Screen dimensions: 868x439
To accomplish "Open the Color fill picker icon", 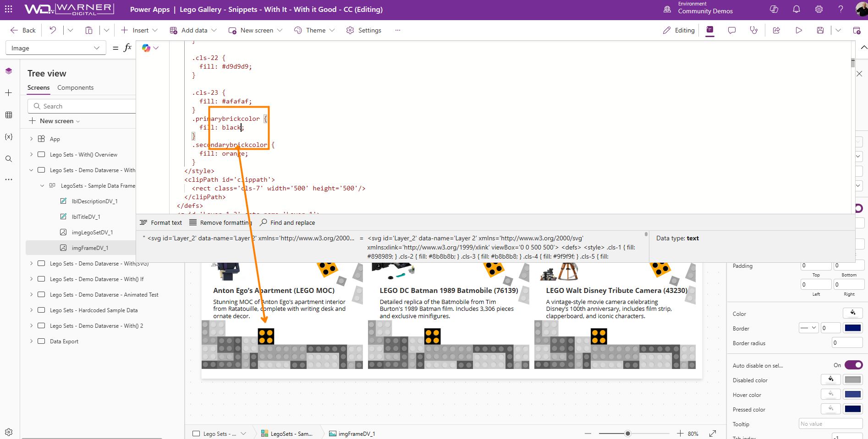I will coord(852,313).
